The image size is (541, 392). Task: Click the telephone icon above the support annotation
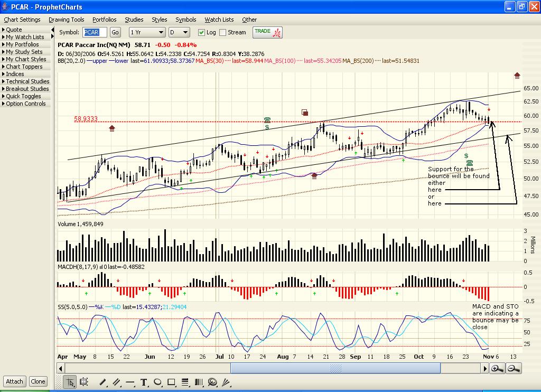469,163
